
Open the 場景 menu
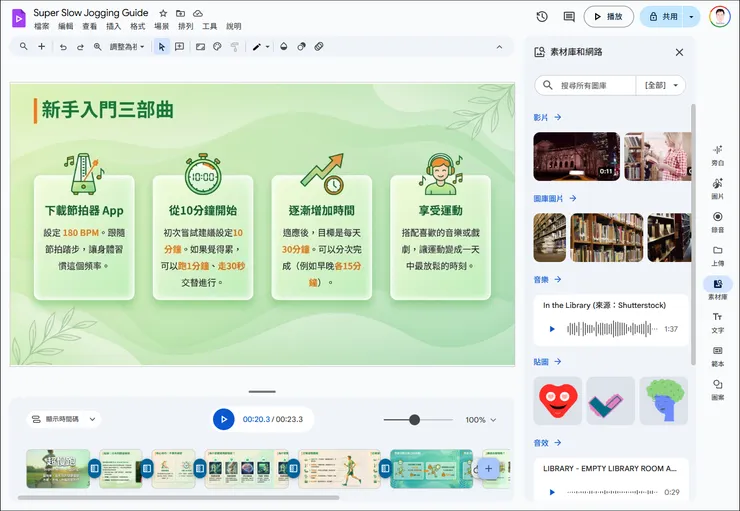(161, 26)
